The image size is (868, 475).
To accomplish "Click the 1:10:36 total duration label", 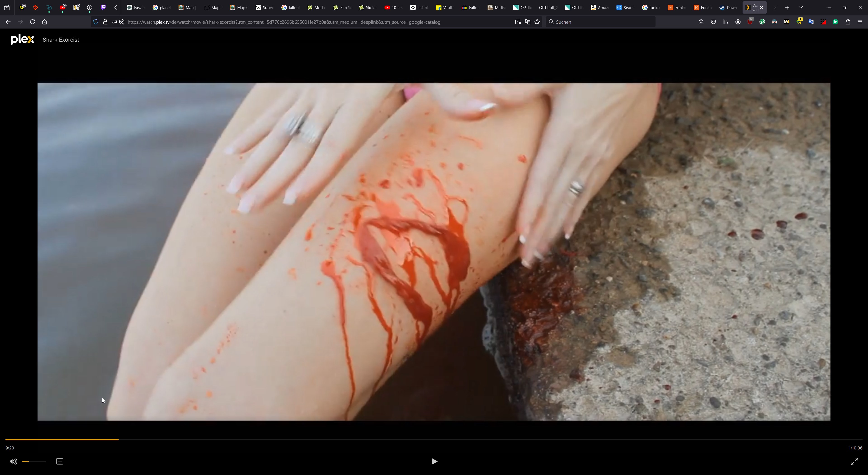I will [856, 448].
